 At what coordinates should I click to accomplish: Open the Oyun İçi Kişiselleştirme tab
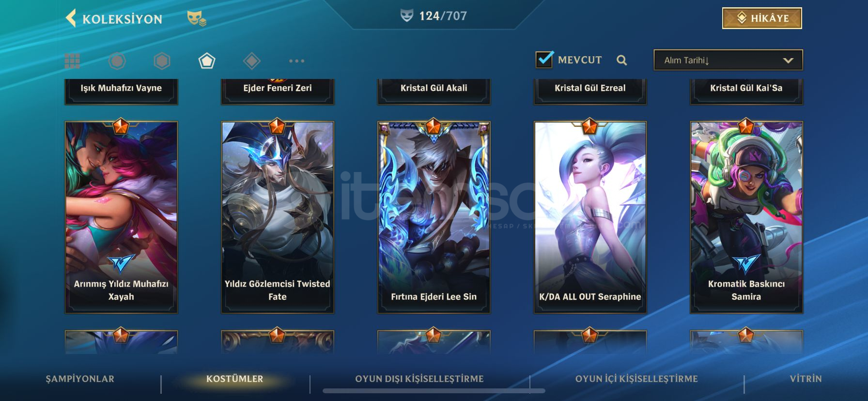[x=636, y=379]
